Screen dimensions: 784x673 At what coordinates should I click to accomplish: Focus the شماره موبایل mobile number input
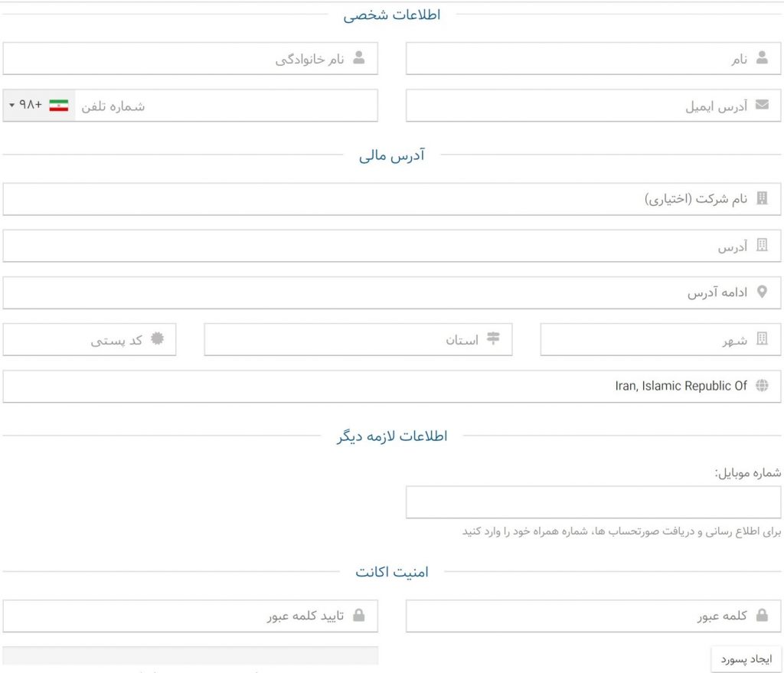pos(593,502)
